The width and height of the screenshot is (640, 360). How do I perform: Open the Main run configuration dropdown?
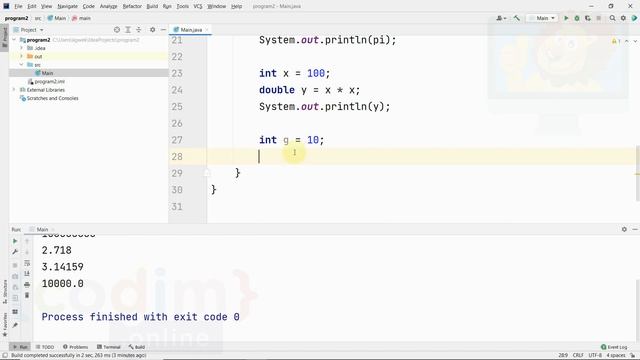point(542,18)
